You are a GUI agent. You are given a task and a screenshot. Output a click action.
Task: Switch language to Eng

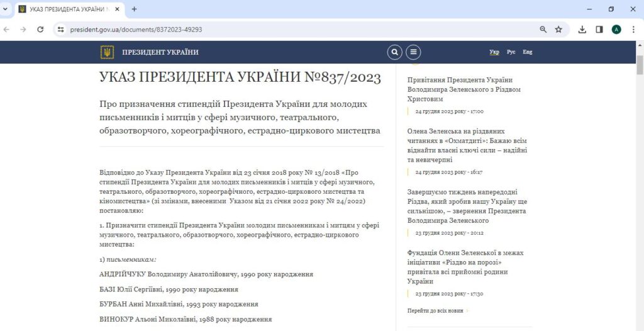[x=527, y=52]
